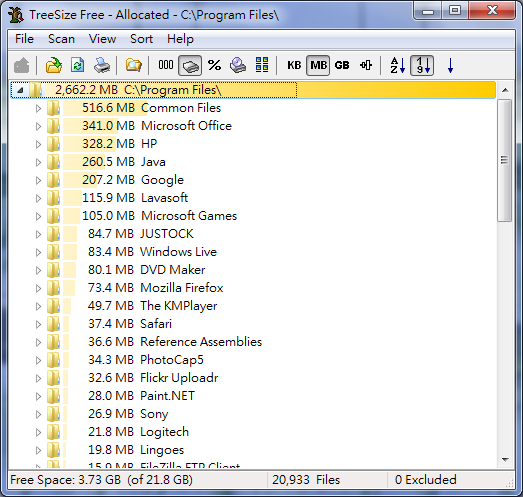Switch to percent display mode
Viewport: 523px width, 497px height.
coord(214,65)
